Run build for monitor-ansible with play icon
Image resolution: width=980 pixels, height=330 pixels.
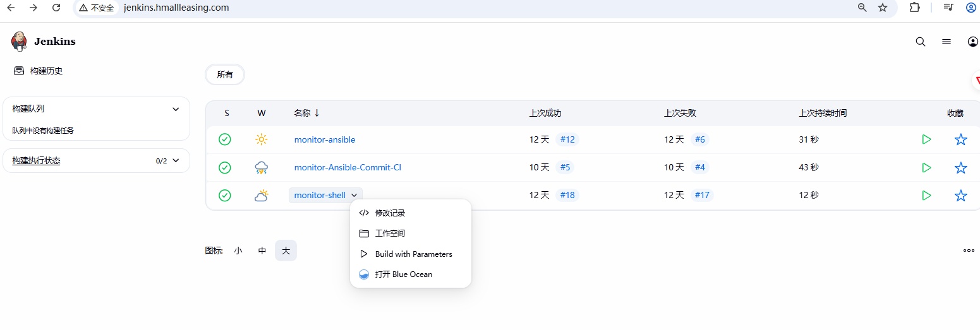pos(926,139)
